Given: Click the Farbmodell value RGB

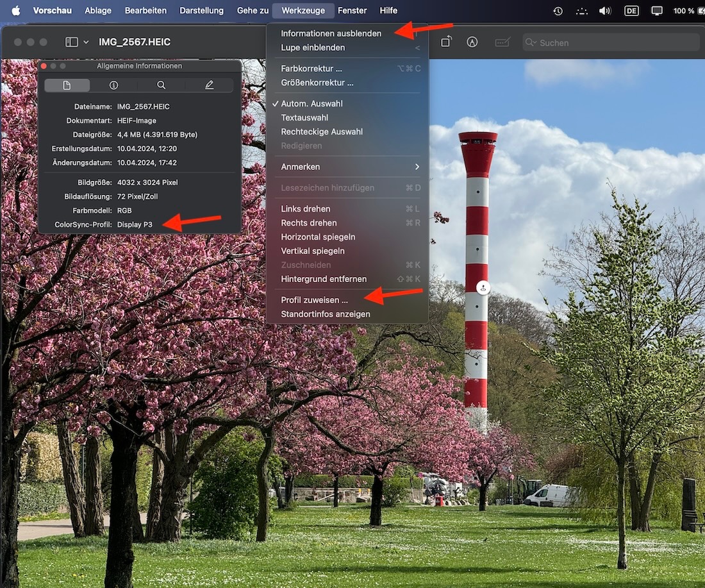Looking at the screenshot, I should (124, 210).
